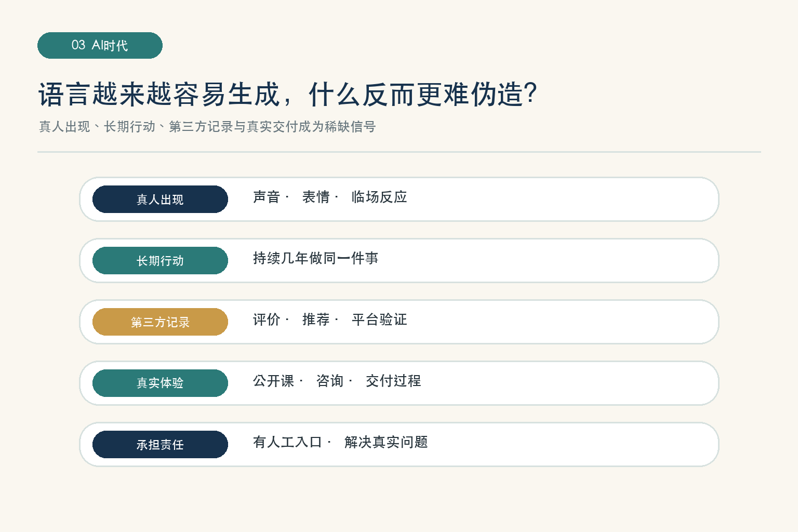Click the word 表情 in first row
This screenshot has width=798, height=532.
point(316,197)
